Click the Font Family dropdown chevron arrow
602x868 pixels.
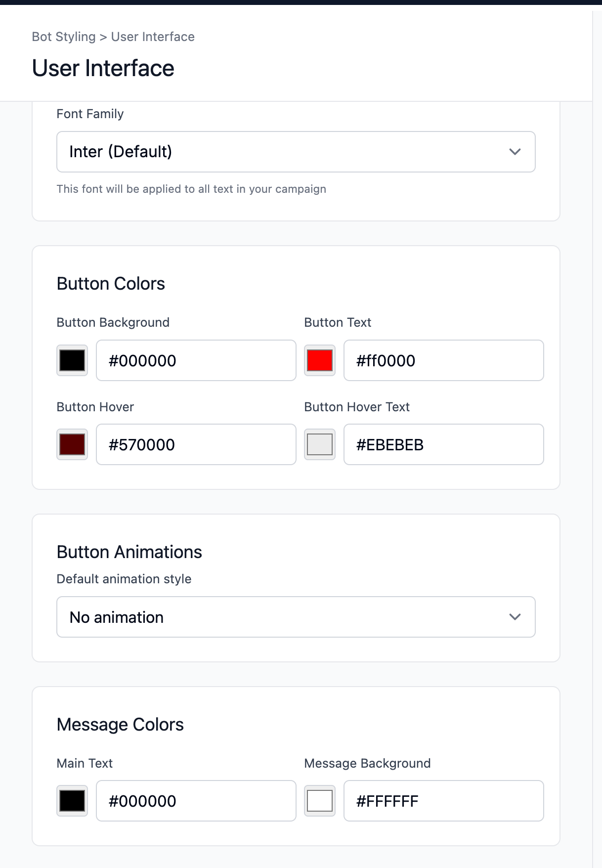click(515, 152)
